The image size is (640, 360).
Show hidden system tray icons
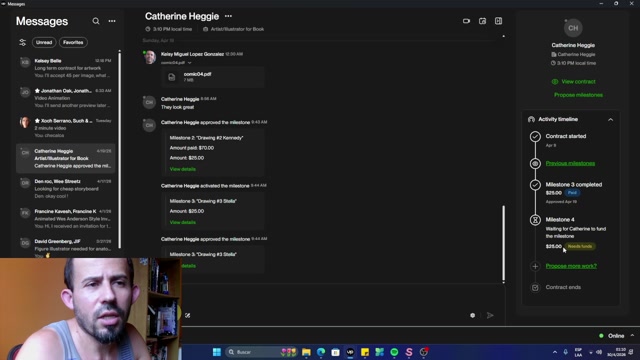point(555,352)
